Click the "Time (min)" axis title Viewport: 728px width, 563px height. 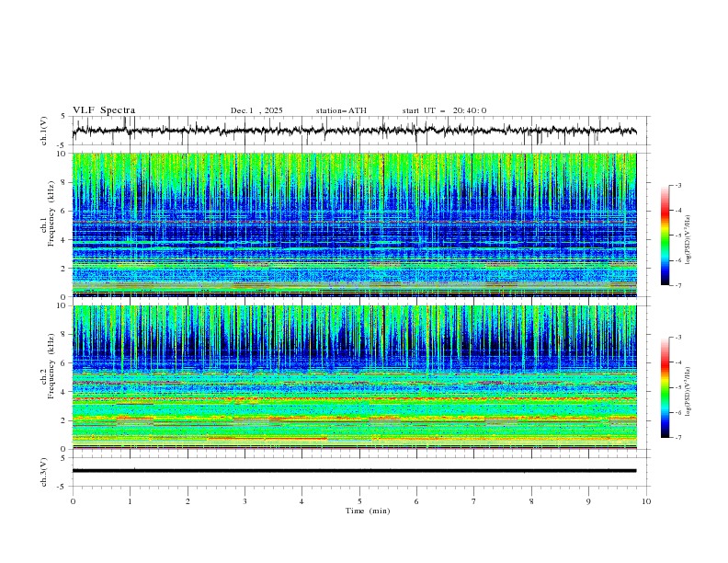368,511
